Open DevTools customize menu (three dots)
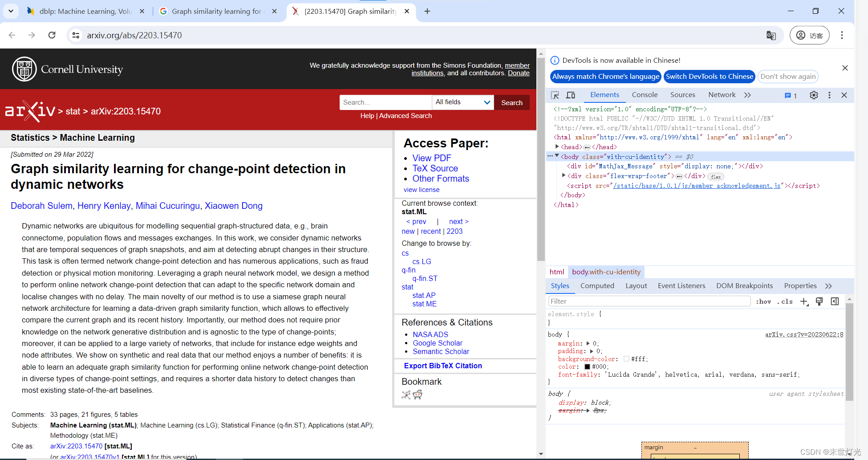Viewport: 868px width, 460px height. 829,95
